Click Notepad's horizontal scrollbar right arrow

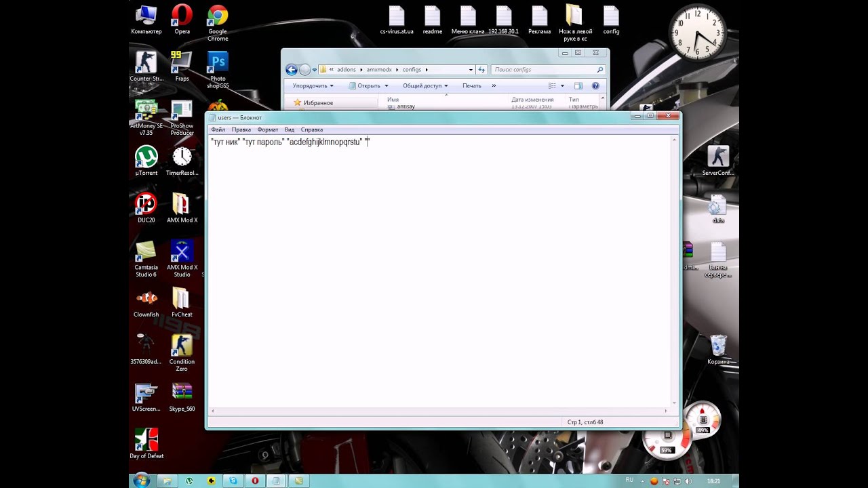coord(667,411)
